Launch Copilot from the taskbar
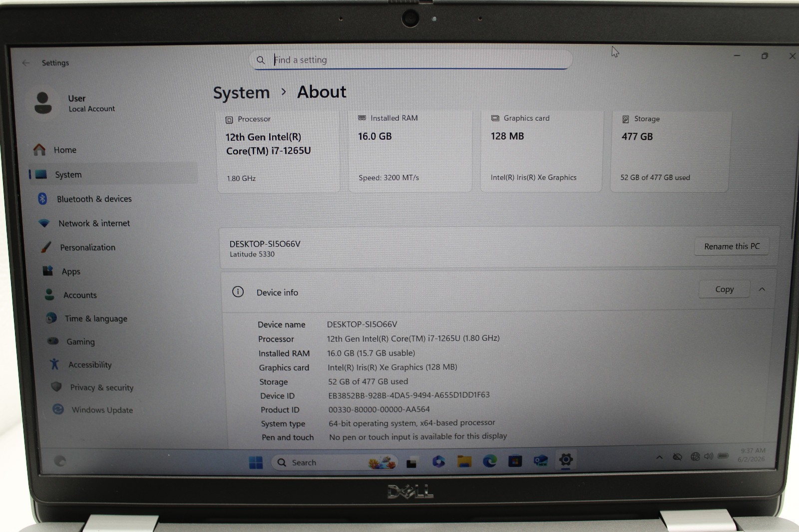 tap(438, 462)
